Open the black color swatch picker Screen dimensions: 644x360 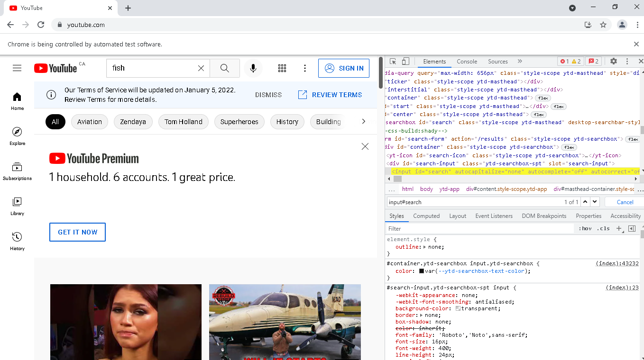(x=421, y=271)
